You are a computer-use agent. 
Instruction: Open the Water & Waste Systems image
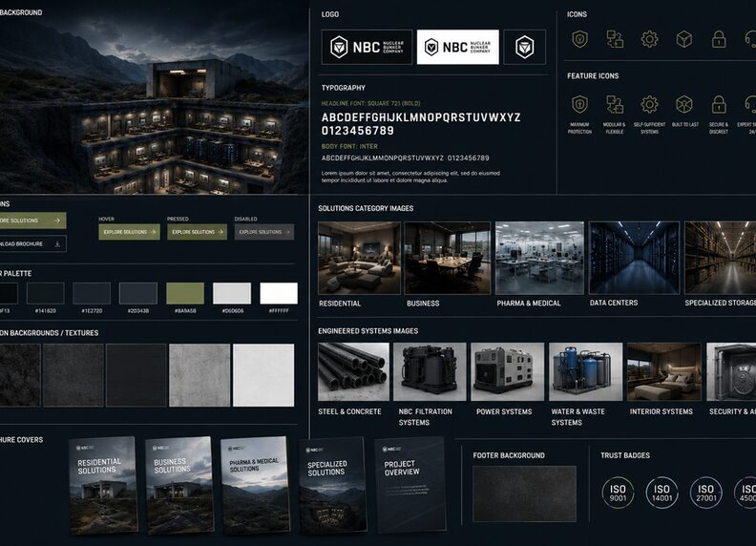pyautogui.click(x=586, y=372)
